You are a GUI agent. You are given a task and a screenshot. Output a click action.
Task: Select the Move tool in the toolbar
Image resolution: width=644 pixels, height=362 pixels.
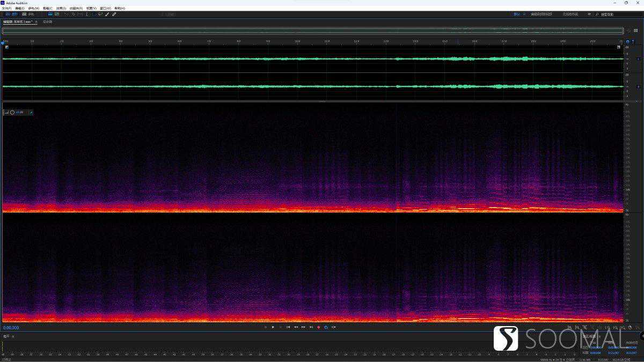coord(66,14)
